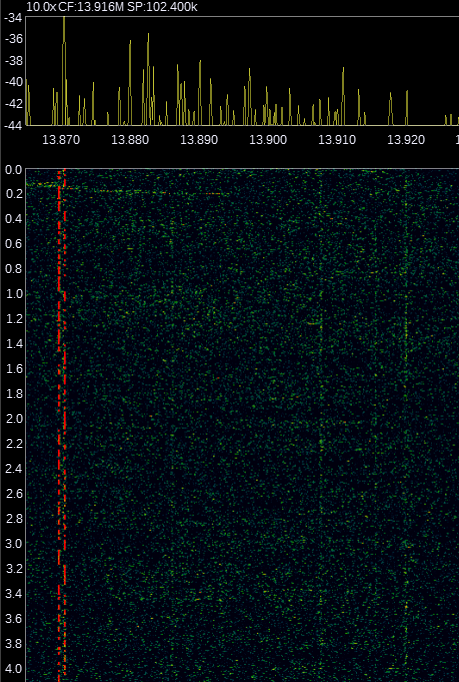Pick the 2.8 waterfall time label
The height and width of the screenshot is (682, 459).
(13, 518)
